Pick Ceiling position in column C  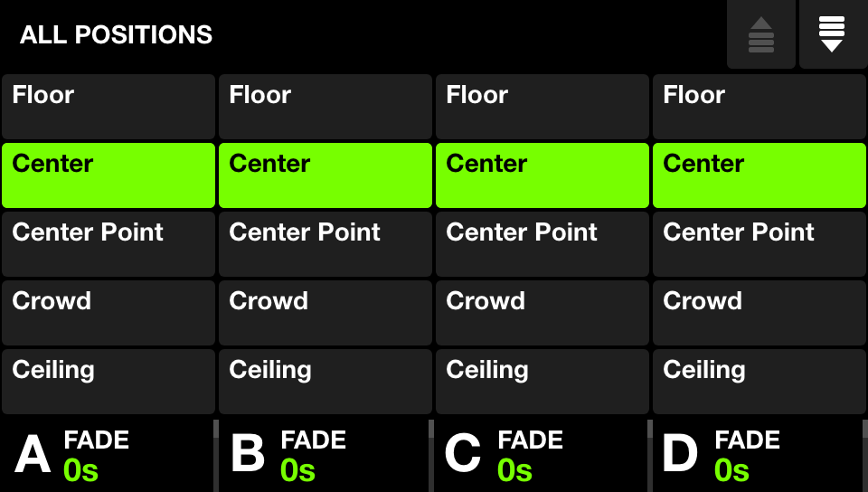click(542, 382)
